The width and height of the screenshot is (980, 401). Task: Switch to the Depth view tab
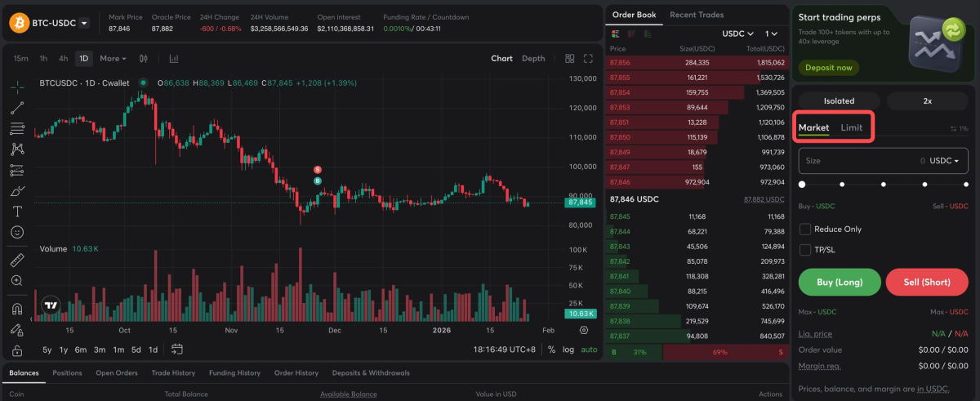(x=533, y=59)
